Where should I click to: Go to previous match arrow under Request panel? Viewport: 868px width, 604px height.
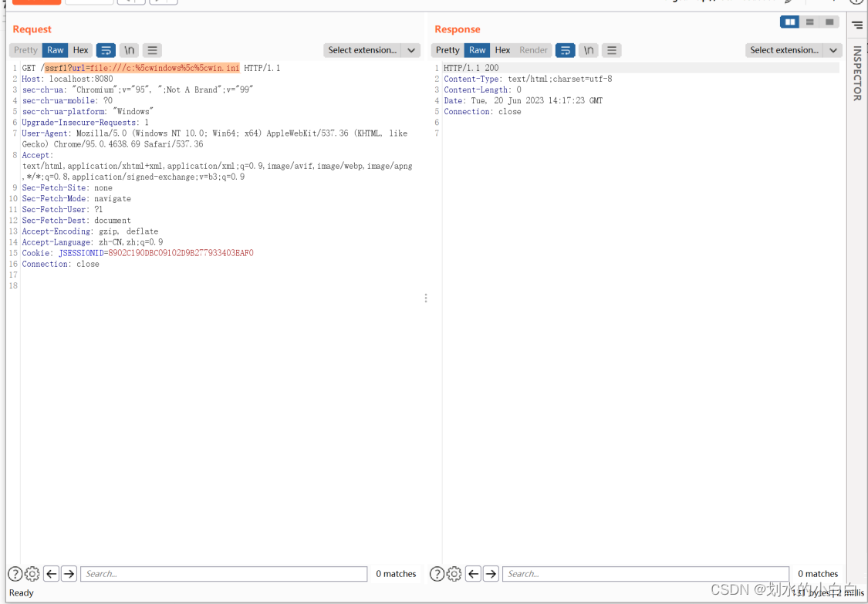pyautogui.click(x=52, y=574)
